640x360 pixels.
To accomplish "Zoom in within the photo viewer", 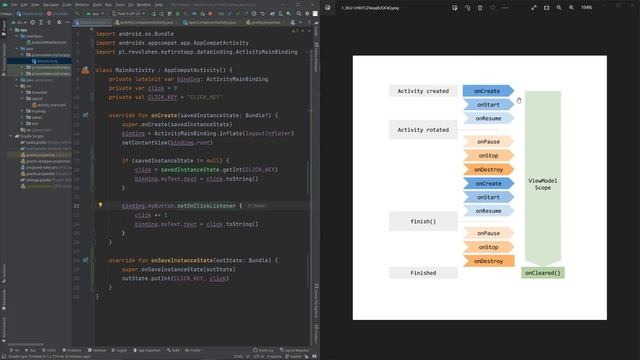I will click(x=571, y=8).
